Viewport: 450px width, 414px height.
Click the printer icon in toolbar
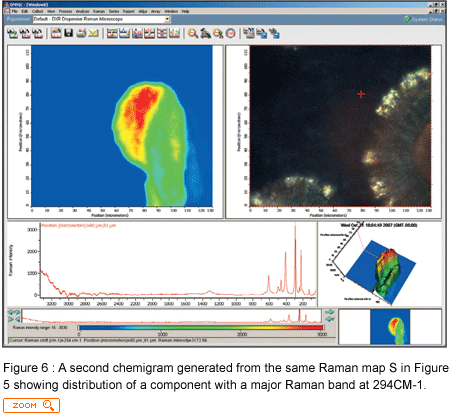click(81, 33)
